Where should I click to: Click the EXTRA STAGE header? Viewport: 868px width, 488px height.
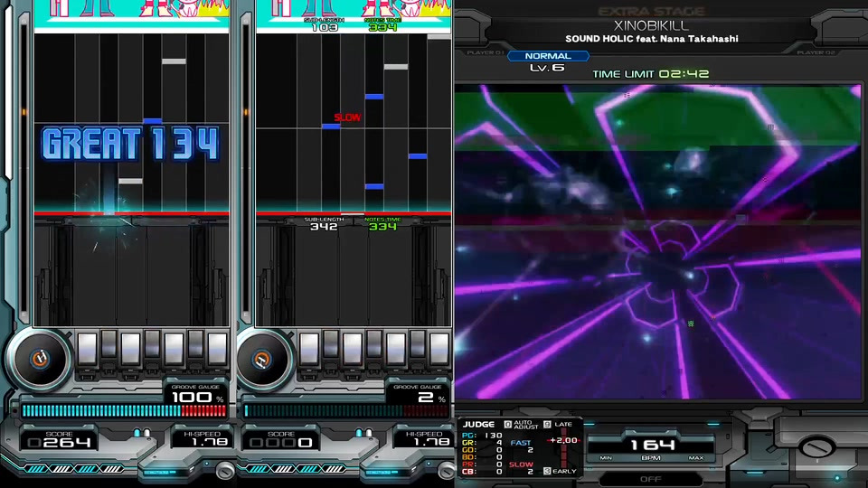(x=651, y=11)
